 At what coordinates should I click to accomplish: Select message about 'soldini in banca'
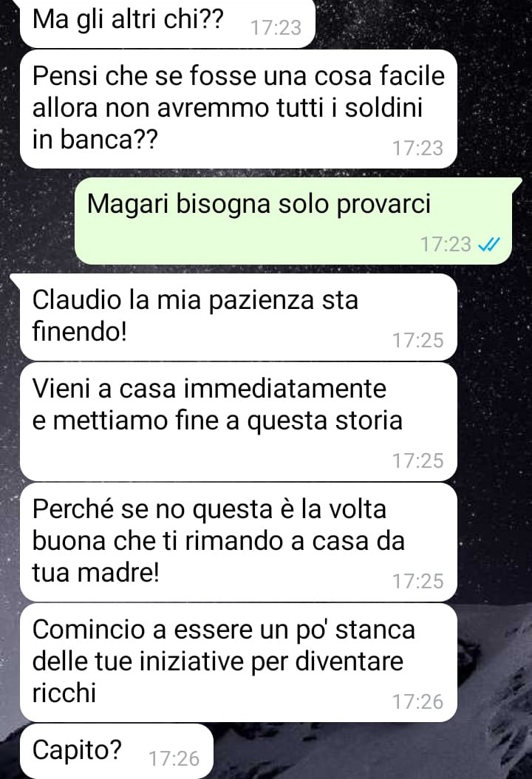[x=239, y=109]
